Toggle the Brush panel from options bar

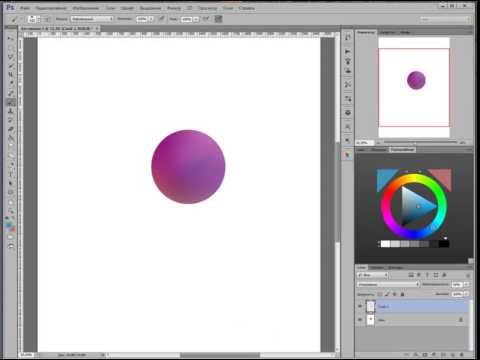[47, 19]
